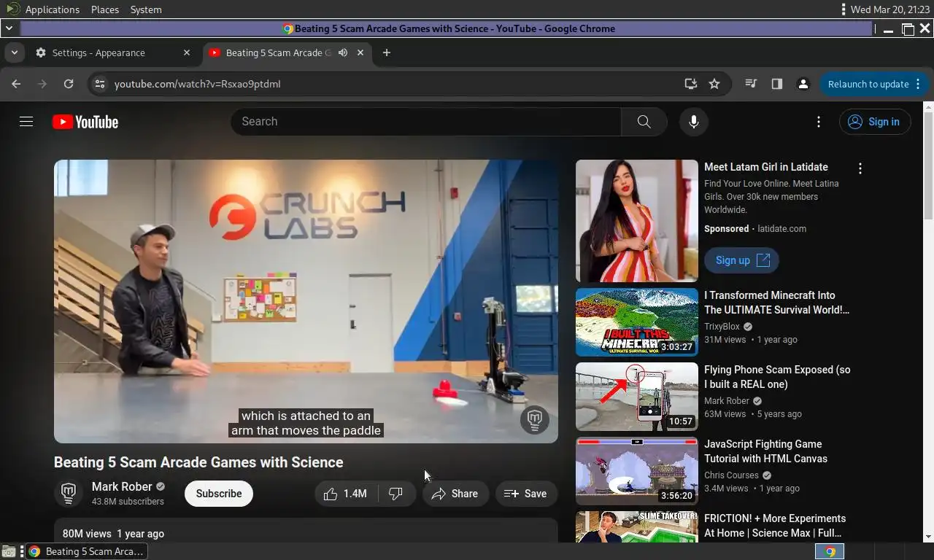Screen dimensions: 934x560
Task: Open Chris Courses channel name
Action: tap(731, 475)
